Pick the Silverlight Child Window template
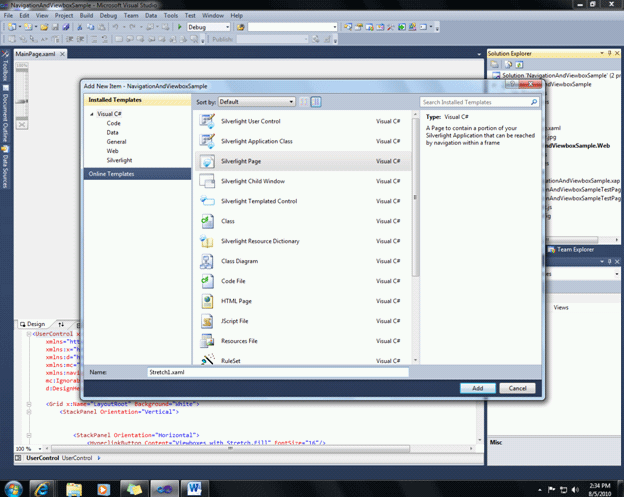624x497 pixels. point(302,181)
